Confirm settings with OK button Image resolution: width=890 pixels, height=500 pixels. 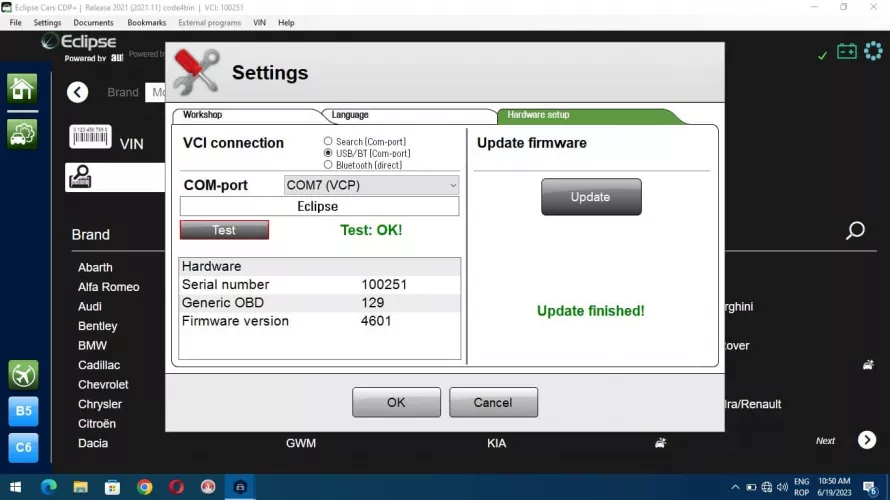coord(396,402)
